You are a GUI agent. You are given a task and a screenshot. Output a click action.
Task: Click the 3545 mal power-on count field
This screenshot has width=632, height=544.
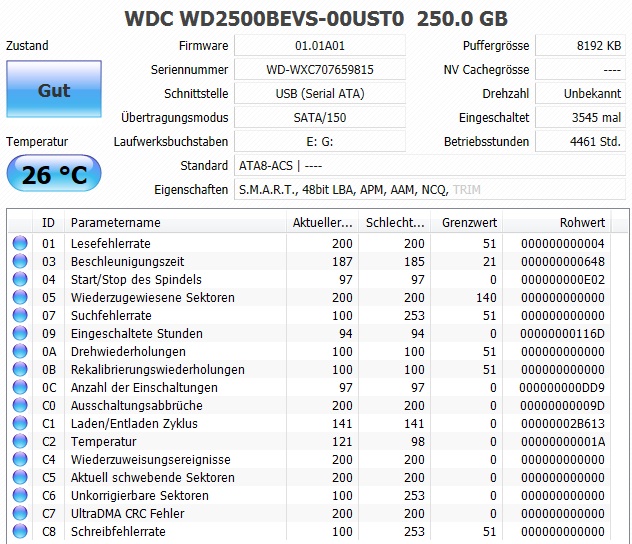pyautogui.click(x=580, y=118)
